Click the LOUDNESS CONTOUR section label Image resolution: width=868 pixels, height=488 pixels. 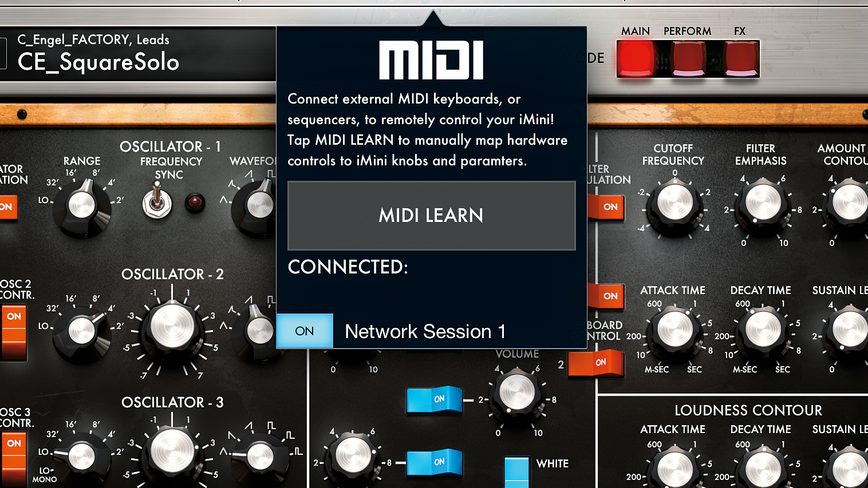[x=748, y=410]
